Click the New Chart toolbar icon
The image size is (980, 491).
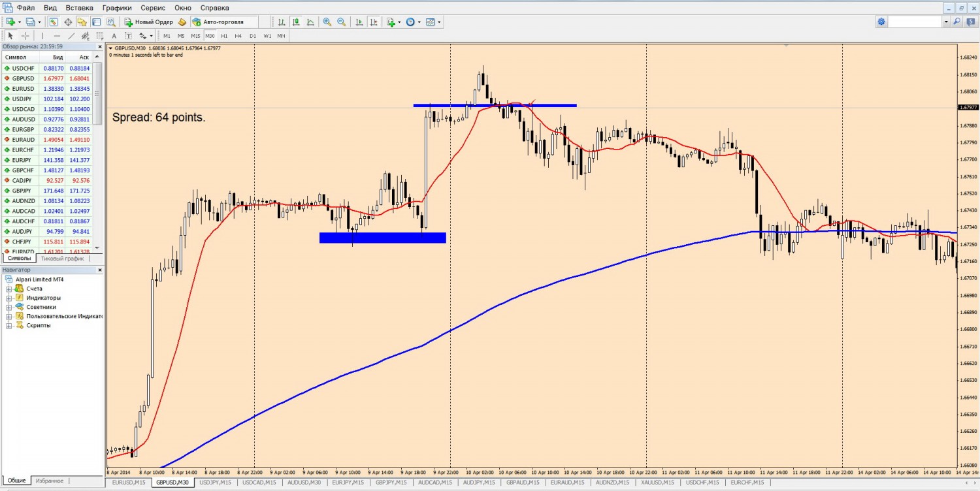coord(10,22)
